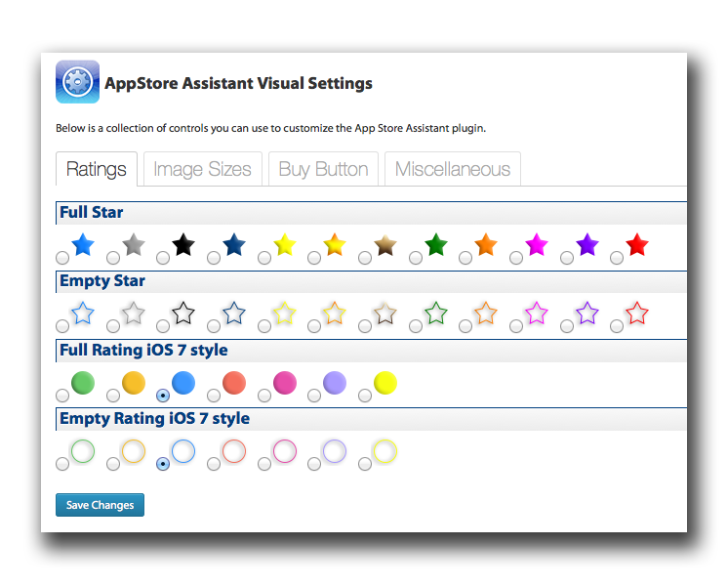Choose radio button beside magenta empty star
Image resolution: width=728 pixels, height=586 pixels.
516,326
